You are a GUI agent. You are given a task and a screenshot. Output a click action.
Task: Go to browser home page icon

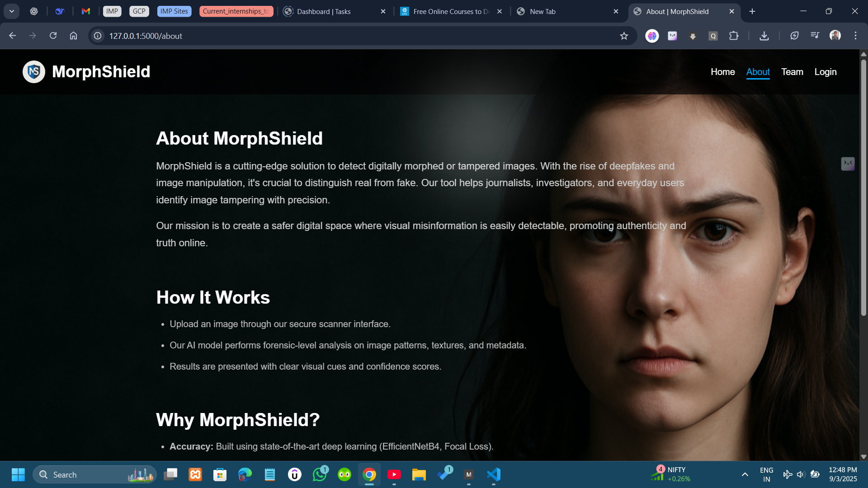pos(73,36)
